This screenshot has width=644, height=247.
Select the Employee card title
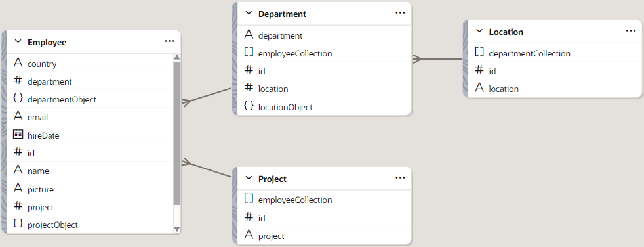pyautogui.click(x=47, y=43)
